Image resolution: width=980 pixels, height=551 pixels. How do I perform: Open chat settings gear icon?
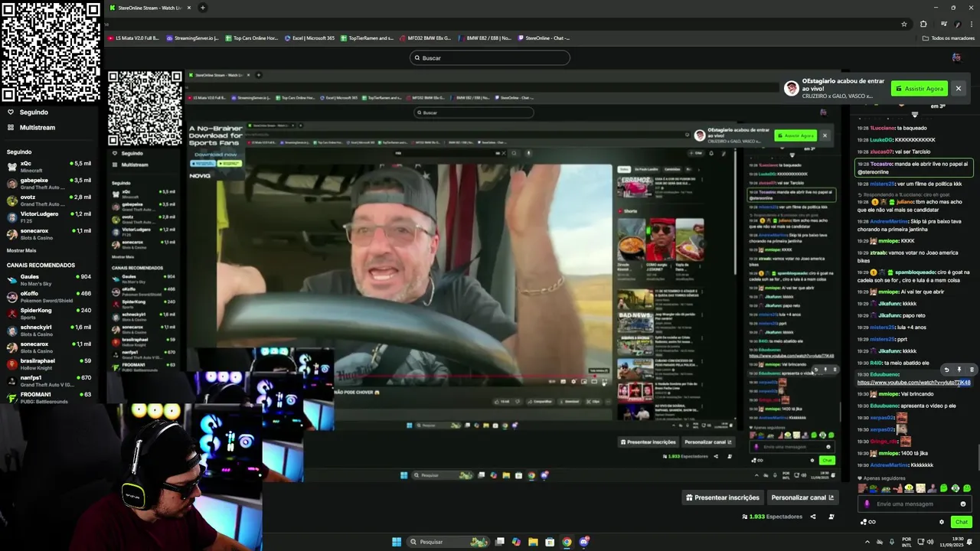[x=942, y=522]
